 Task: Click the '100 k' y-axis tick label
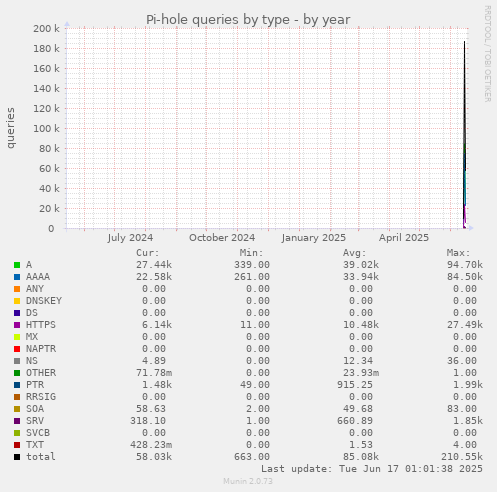pyautogui.click(x=46, y=129)
